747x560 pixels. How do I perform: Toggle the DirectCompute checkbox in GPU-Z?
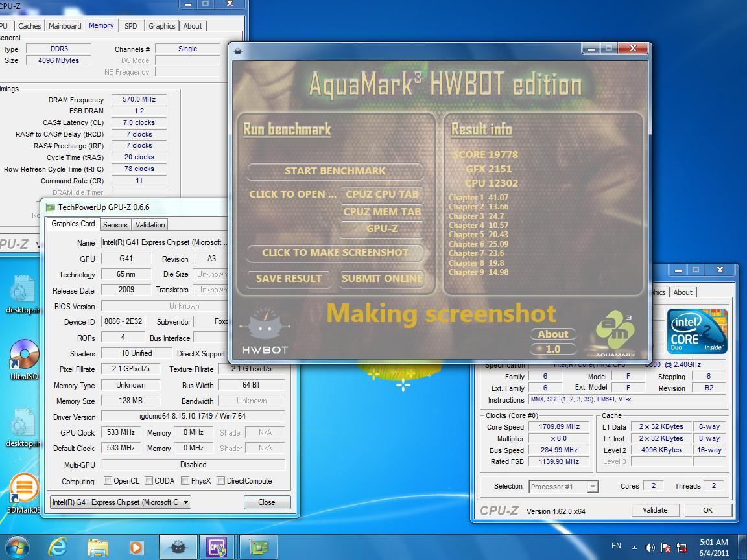tap(220, 480)
